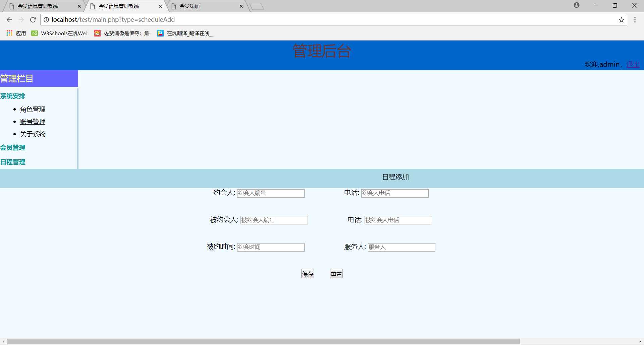Image resolution: width=644 pixels, height=345 pixels.
Task: Switch to the 会员添加 tab
Action: (x=206, y=6)
